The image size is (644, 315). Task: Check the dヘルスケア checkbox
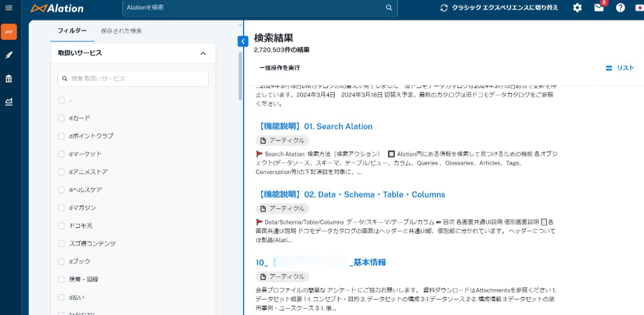pyautogui.click(x=61, y=190)
